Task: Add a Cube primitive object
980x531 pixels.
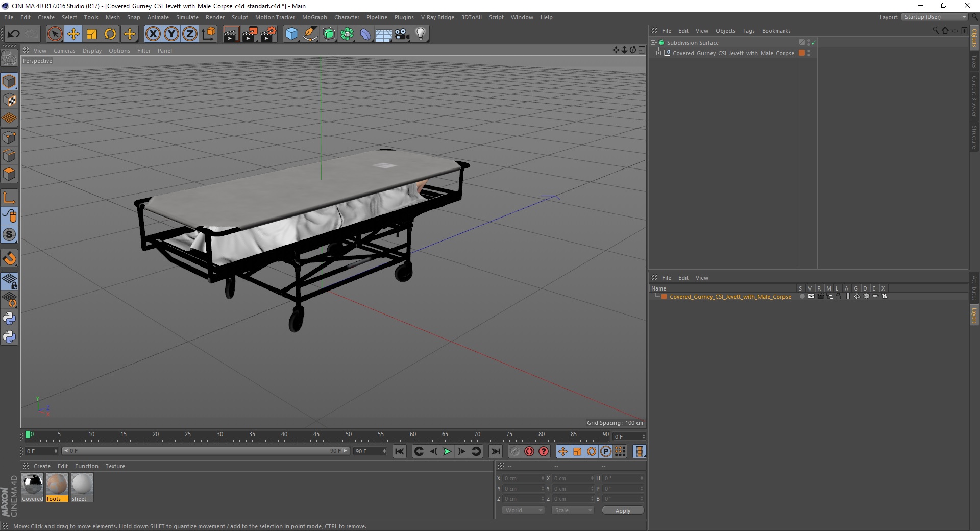Action: 291,34
